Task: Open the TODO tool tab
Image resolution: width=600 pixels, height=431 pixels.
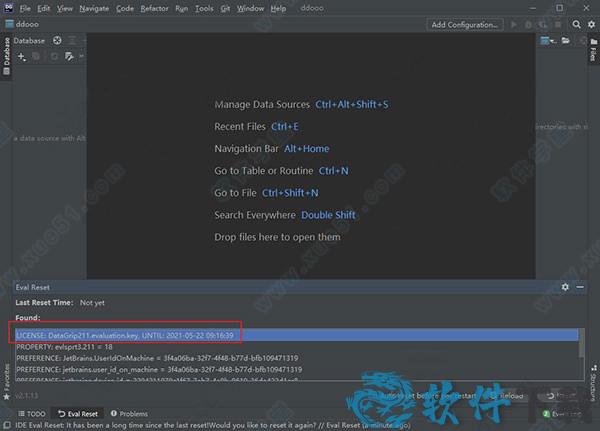Action: coord(31,413)
